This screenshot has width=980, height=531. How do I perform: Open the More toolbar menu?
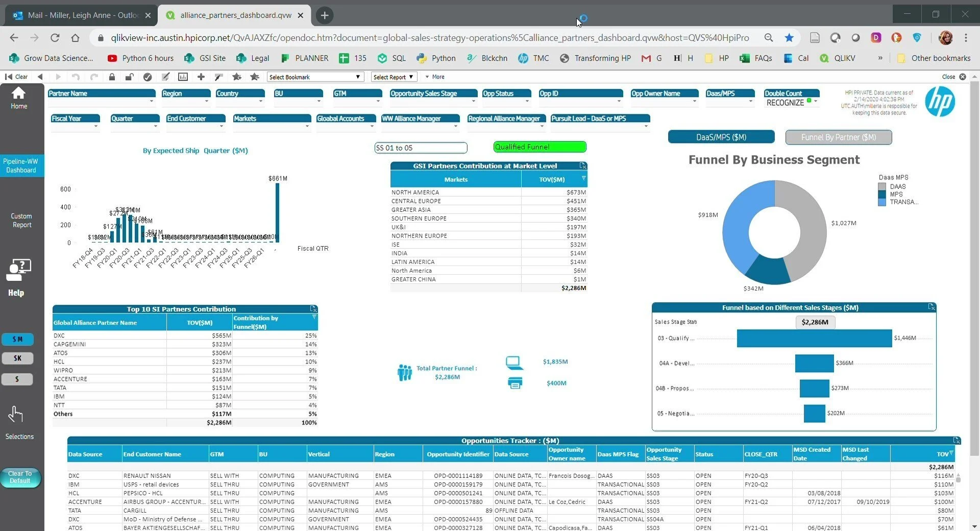[435, 77]
